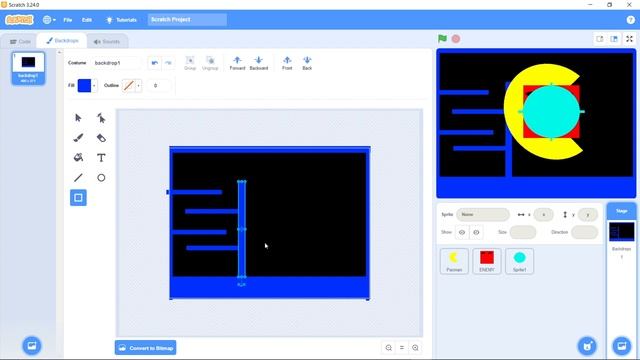Zoom out of paint canvas
This screenshot has height=360, width=640.
click(389, 348)
